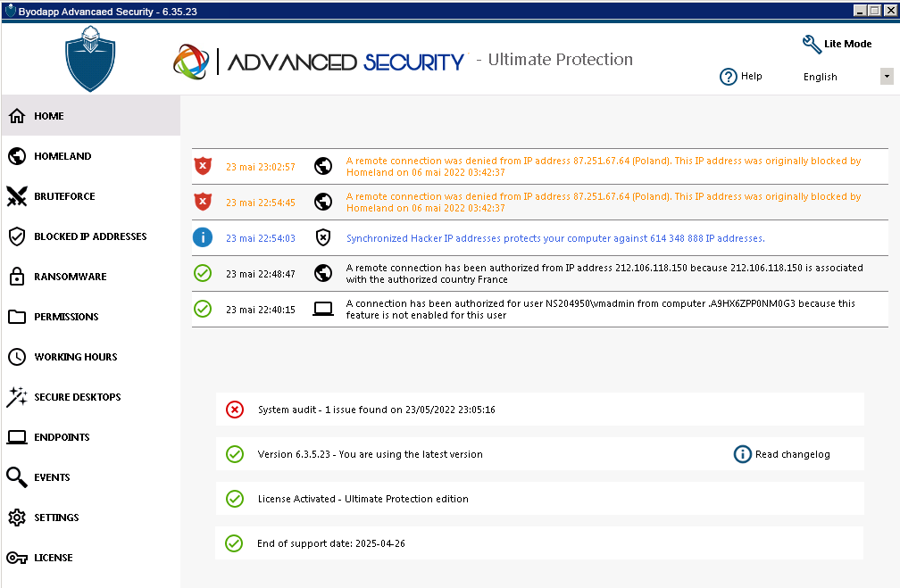Click Version 6.3.5.23 latest version row

539,454
